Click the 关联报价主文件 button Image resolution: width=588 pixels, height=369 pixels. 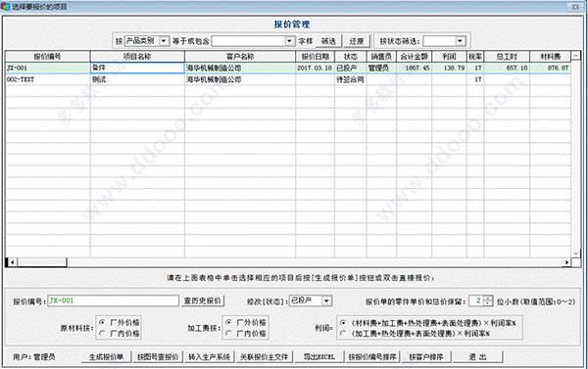pos(264,357)
